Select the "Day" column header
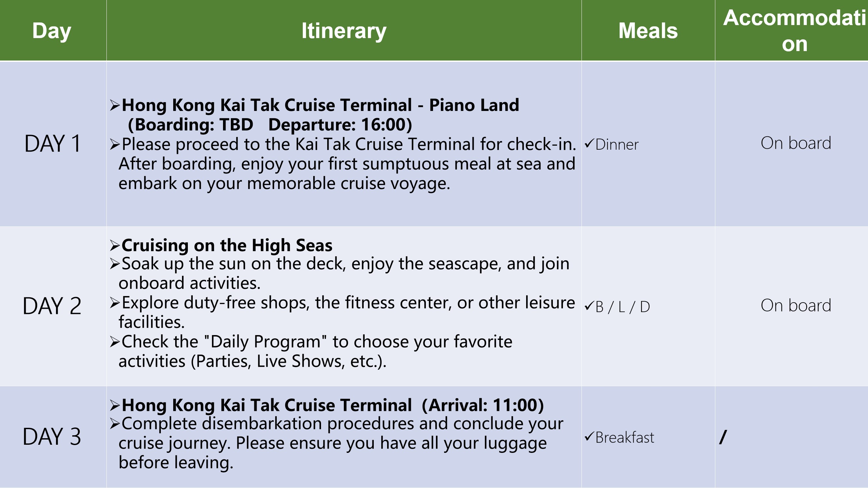This screenshot has height=488, width=868. point(52,31)
